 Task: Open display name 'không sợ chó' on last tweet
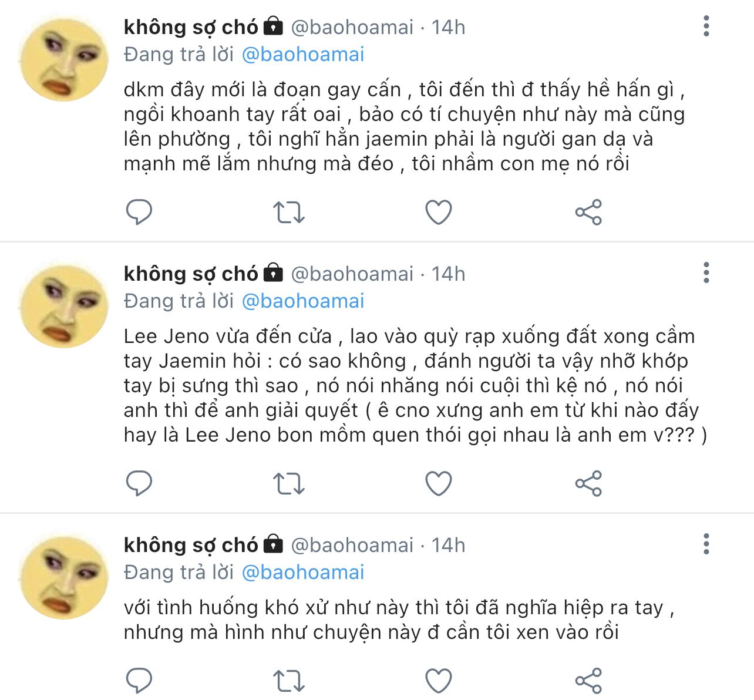(x=191, y=545)
